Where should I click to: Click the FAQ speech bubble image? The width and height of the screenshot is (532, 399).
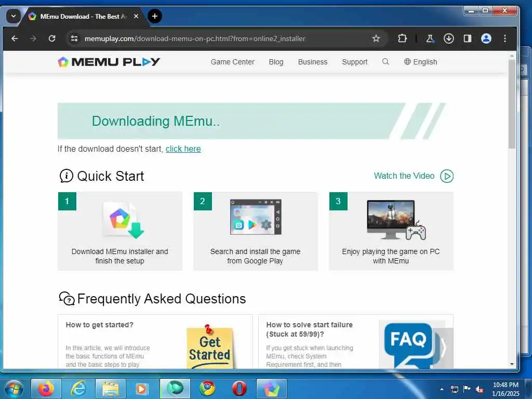pos(409,345)
